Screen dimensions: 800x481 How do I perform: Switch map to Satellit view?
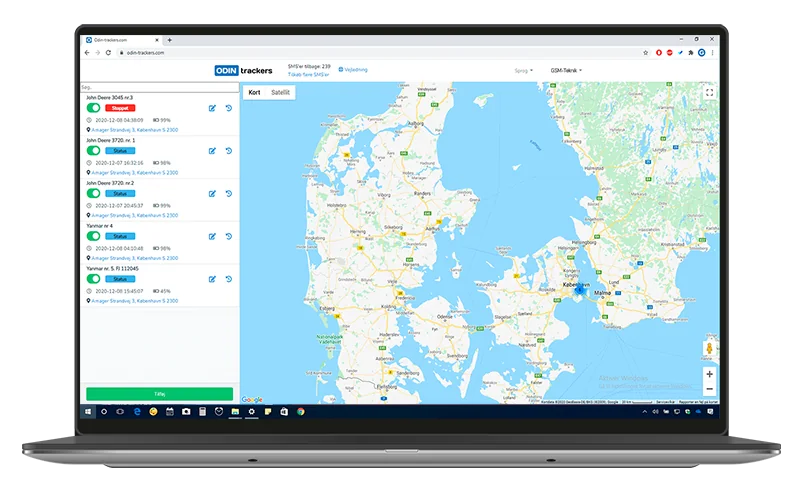click(x=280, y=92)
